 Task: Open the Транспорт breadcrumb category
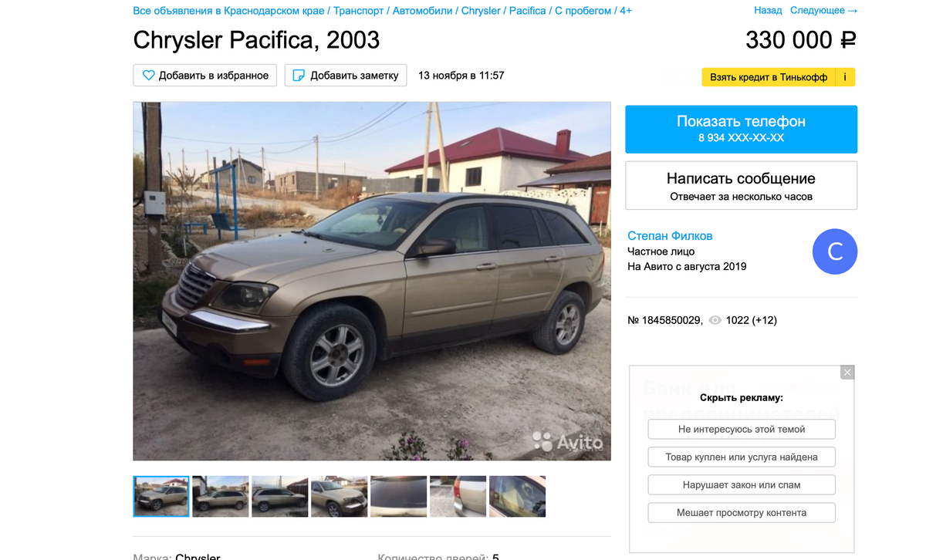359,11
